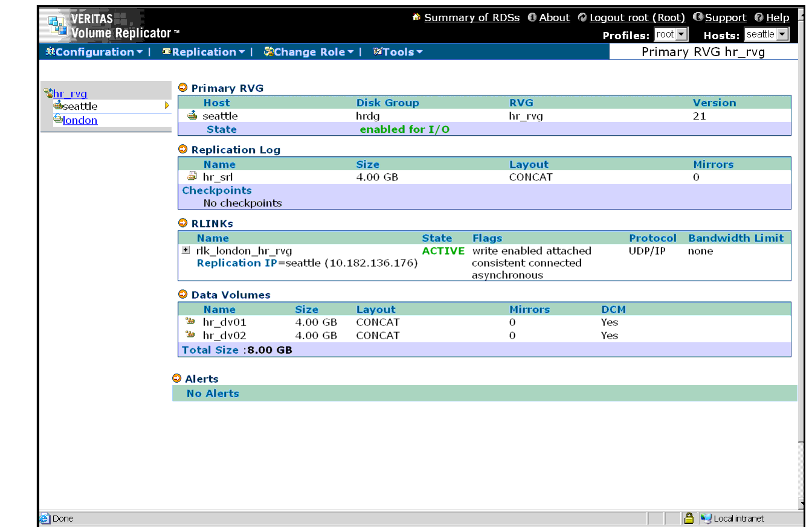812x527 pixels.
Task: Open the Profiles dropdown showing root
Action: 671,34
